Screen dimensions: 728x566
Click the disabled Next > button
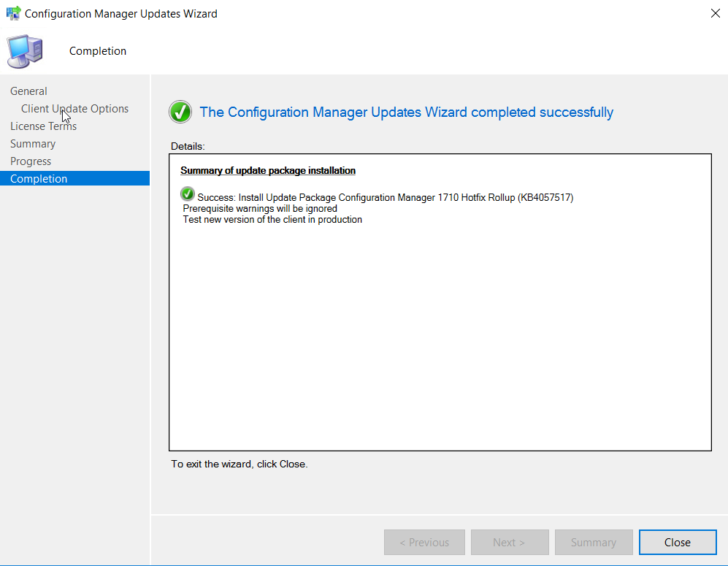coord(510,542)
